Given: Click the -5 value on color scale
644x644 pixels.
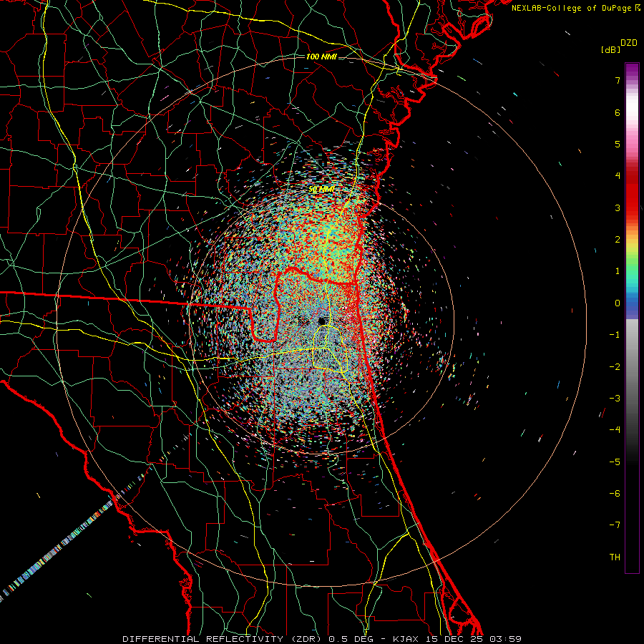Looking at the screenshot, I should (x=615, y=462).
